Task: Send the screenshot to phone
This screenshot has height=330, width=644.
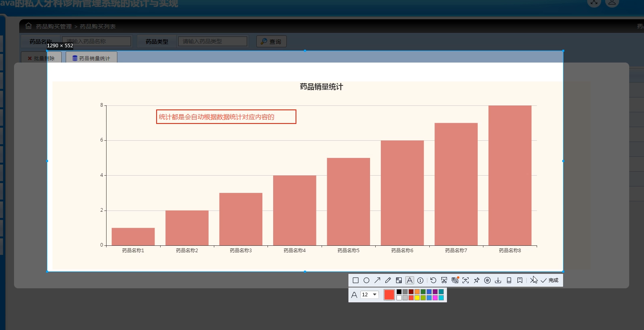Action: pos(509,280)
